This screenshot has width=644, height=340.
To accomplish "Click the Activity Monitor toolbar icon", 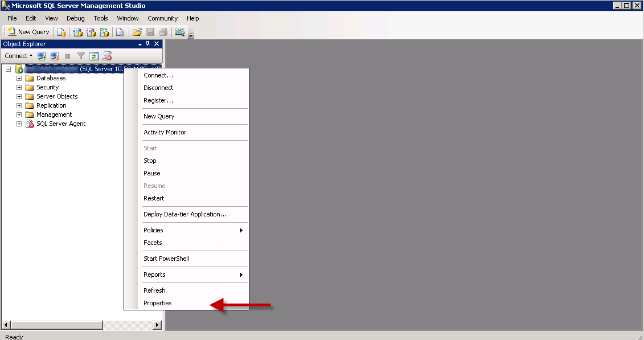I will [180, 32].
